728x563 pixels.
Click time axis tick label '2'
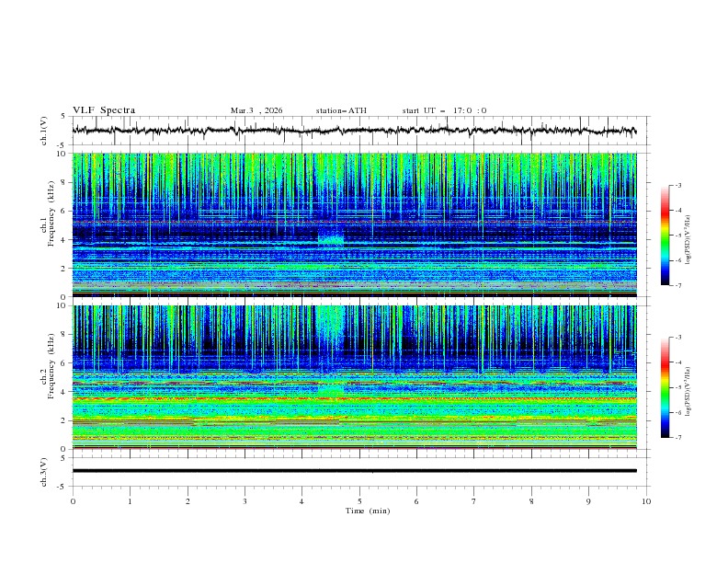pyautogui.click(x=188, y=501)
